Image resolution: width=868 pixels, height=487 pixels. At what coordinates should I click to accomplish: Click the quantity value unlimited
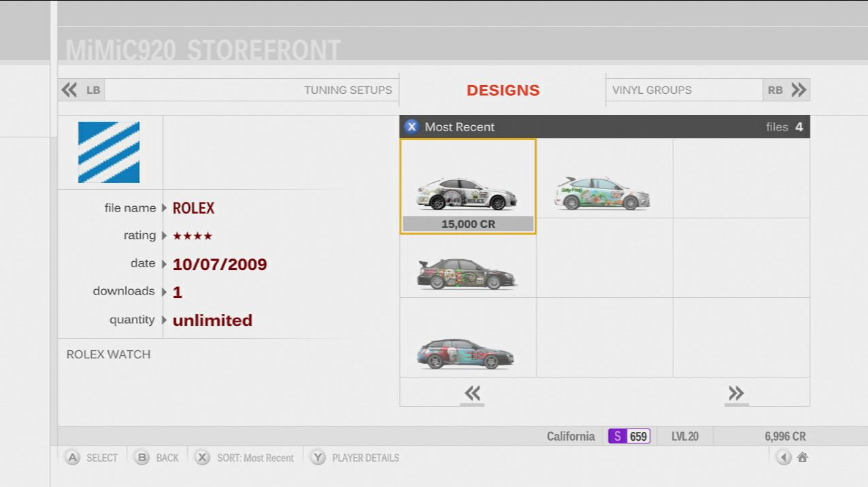tap(212, 320)
